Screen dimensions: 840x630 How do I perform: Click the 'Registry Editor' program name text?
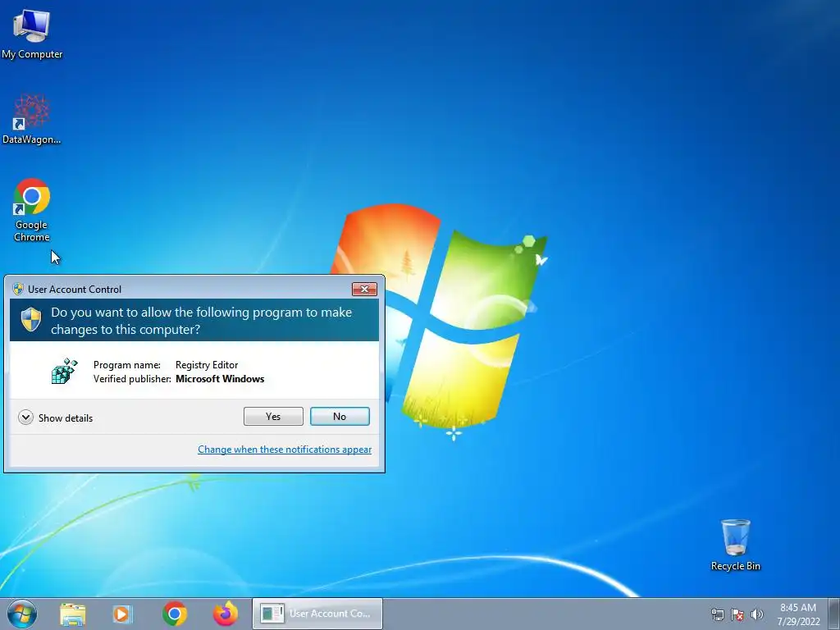point(207,365)
